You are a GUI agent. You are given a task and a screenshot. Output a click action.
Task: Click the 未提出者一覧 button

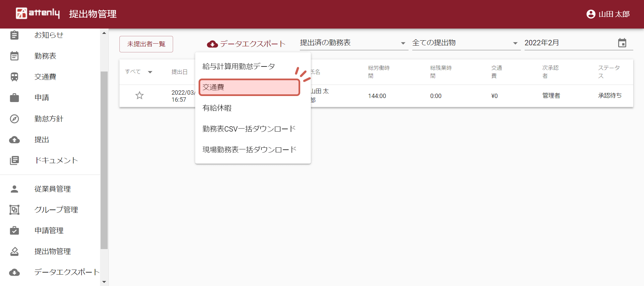(146, 44)
